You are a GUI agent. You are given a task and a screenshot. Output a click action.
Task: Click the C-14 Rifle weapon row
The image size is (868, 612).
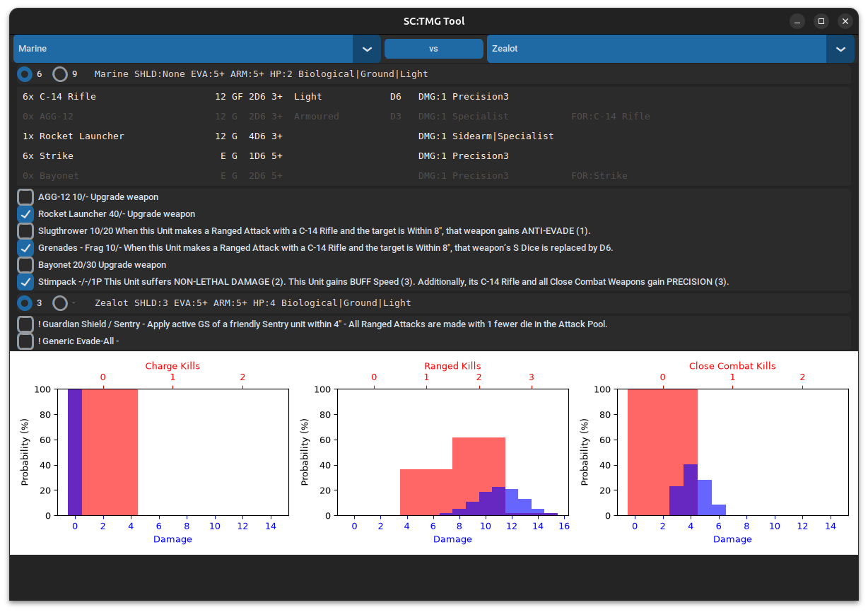pyautogui.click(x=434, y=97)
